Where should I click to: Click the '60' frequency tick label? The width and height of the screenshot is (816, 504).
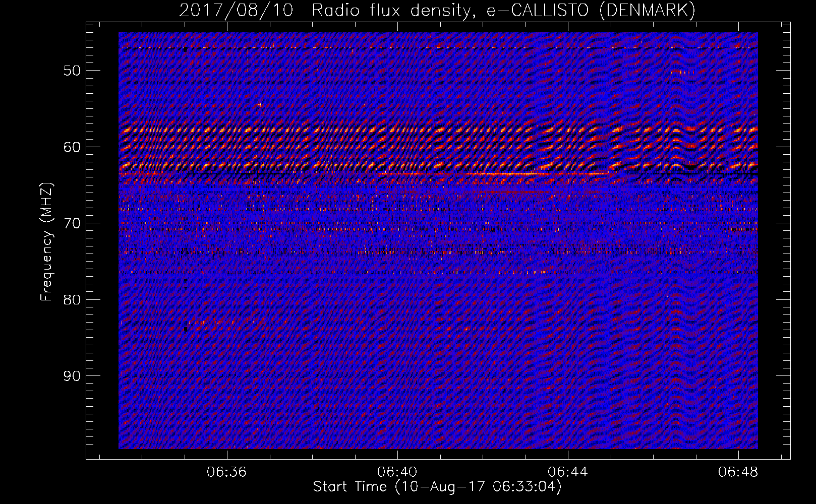pyautogui.click(x=72, y=147)
